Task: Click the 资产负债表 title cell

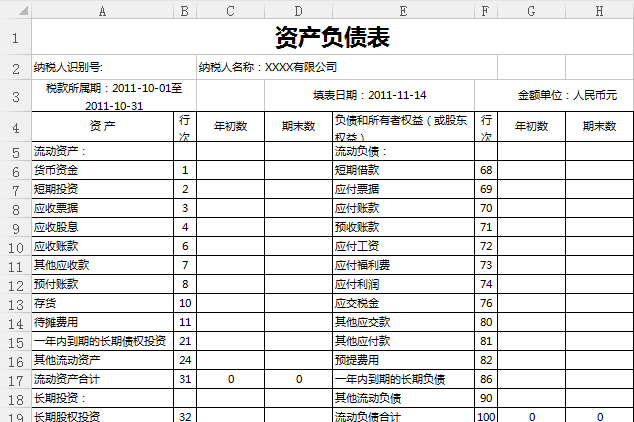Action: coord(332,38)
